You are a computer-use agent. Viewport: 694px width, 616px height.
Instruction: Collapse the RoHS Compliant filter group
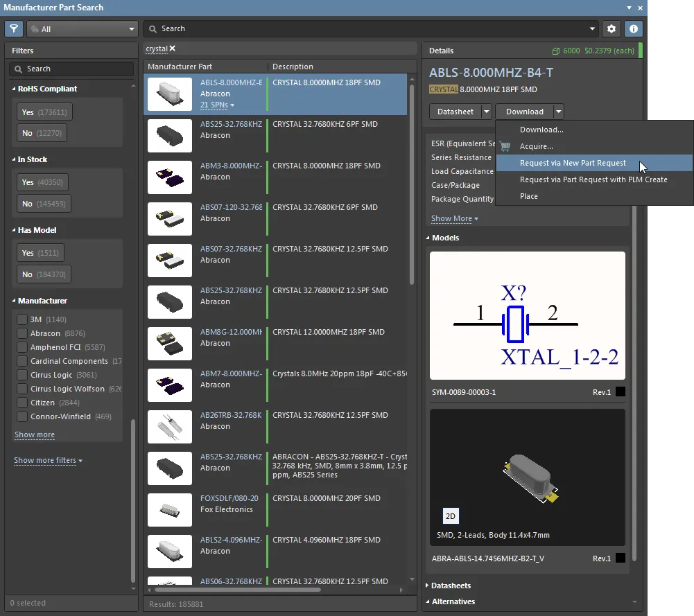pyautogui.click(x=13, y=89)
